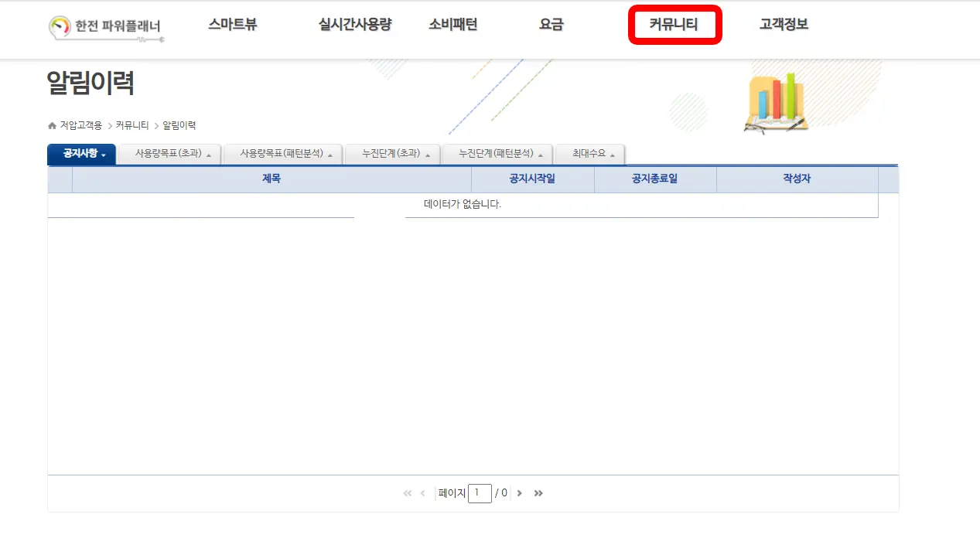The image size is (980, 545).
Task: Navigate to the 요금 menu
Action: coord(551,24)
